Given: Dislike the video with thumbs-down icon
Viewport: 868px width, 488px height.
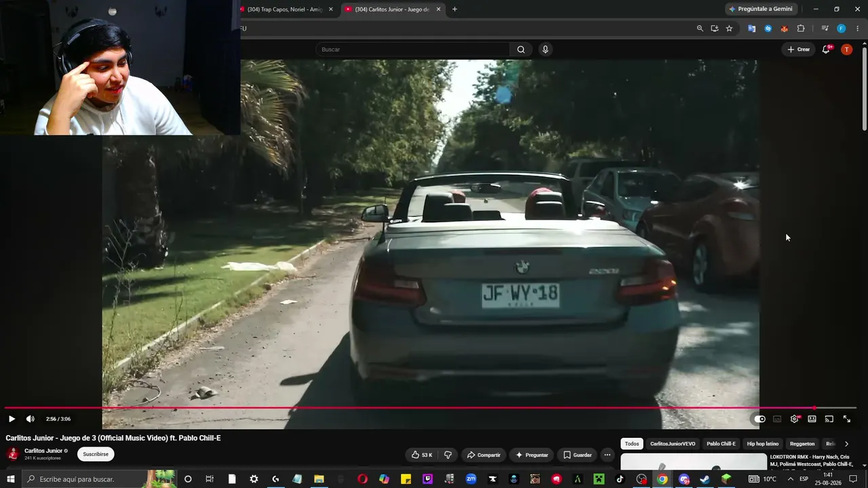Looking at the screenshot, I should click(448, 455).
